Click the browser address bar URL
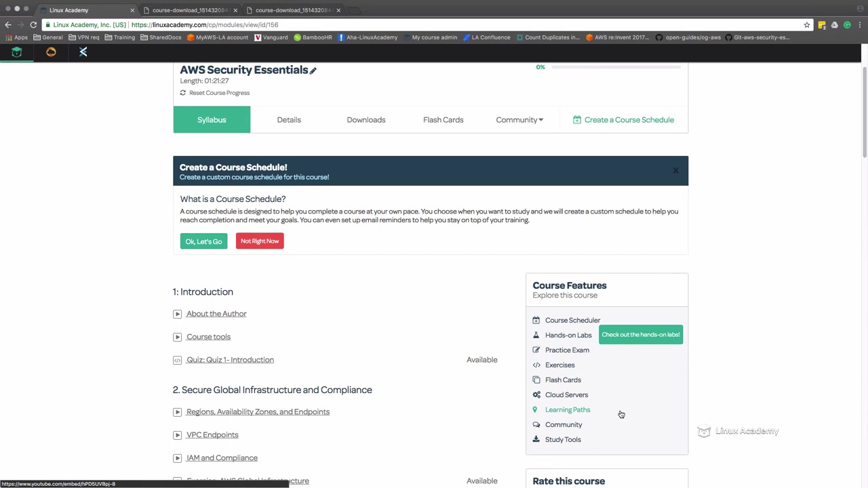 205,25
